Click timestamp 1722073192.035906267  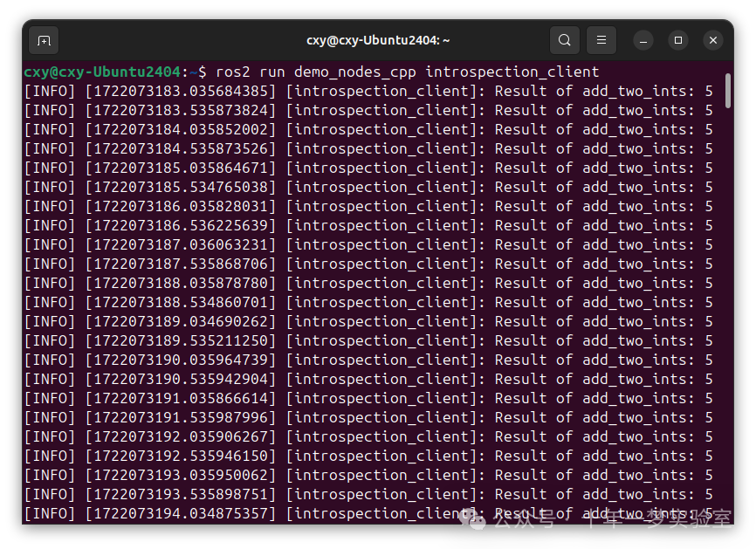[181, 437]
